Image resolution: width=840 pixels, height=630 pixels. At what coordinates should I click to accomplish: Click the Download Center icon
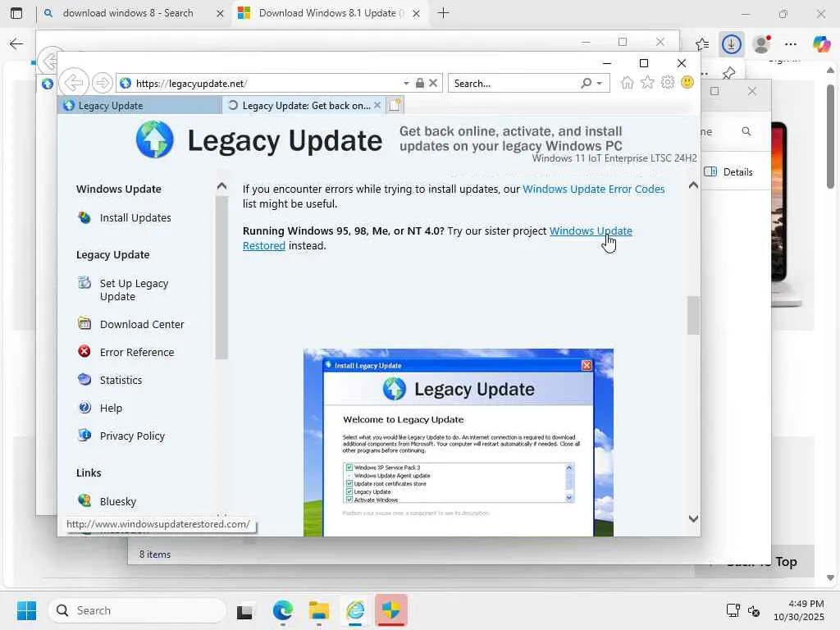click(84, 323)
